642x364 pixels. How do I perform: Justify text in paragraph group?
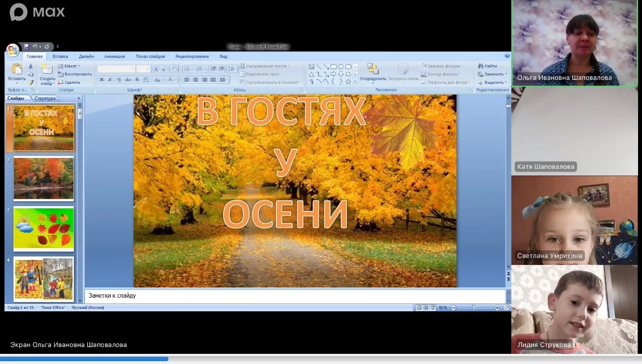213,80
